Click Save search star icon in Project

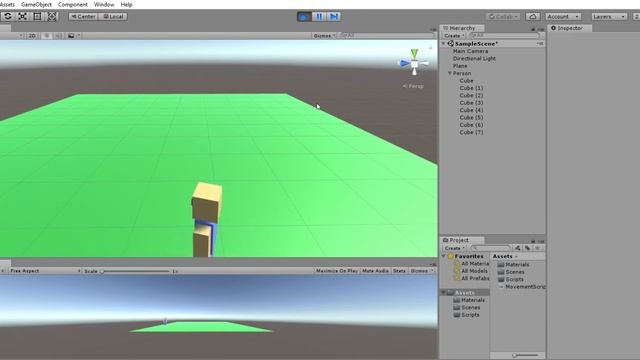pyautogui.click(x=538, y=248)
